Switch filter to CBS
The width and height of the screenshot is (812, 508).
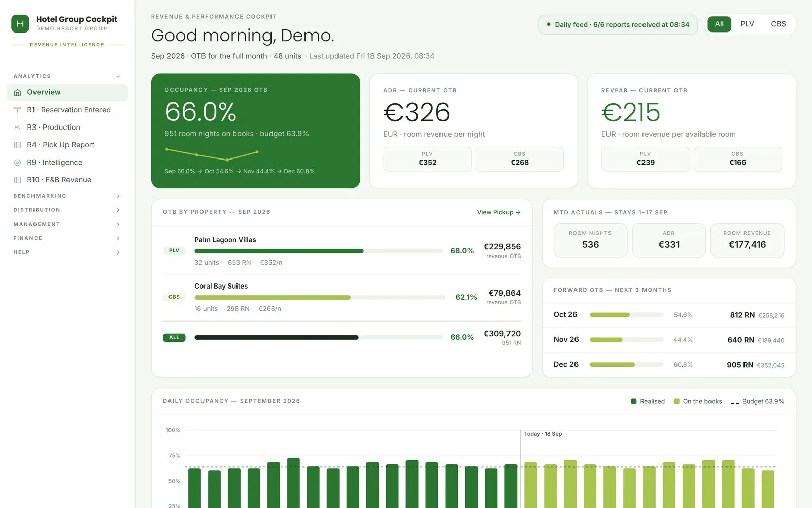point(778,24)
